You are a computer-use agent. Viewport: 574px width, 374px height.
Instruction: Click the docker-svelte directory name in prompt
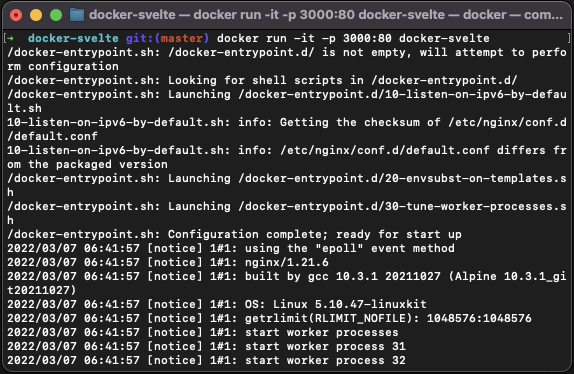pyautogui.click(x=73, y=38)
